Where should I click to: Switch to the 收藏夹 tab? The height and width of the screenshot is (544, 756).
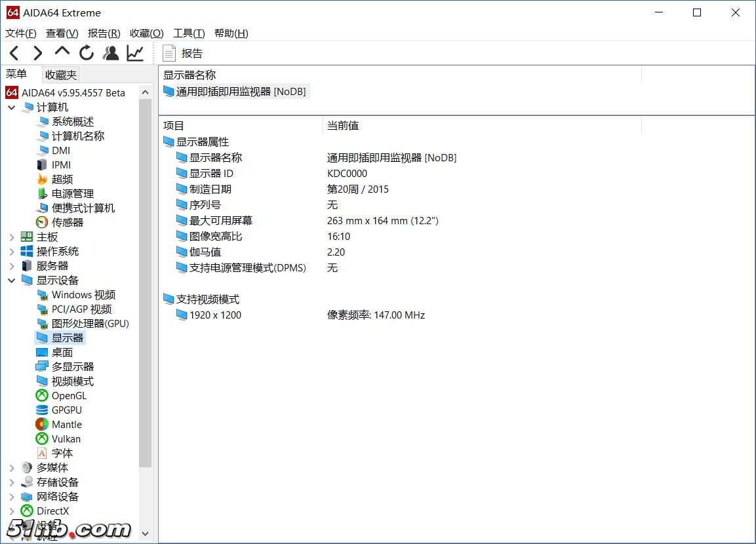tap(60, 74)
